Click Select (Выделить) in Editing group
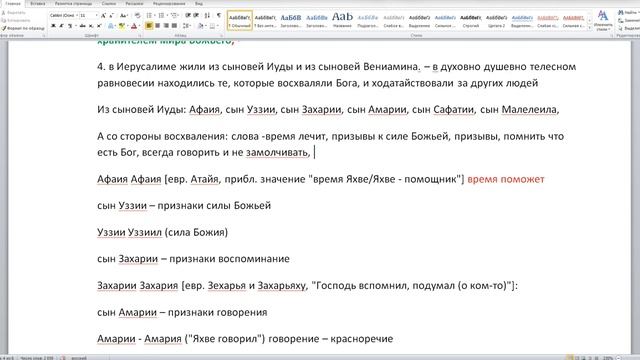Screen dimensions: 640x360 click(629, 28)
